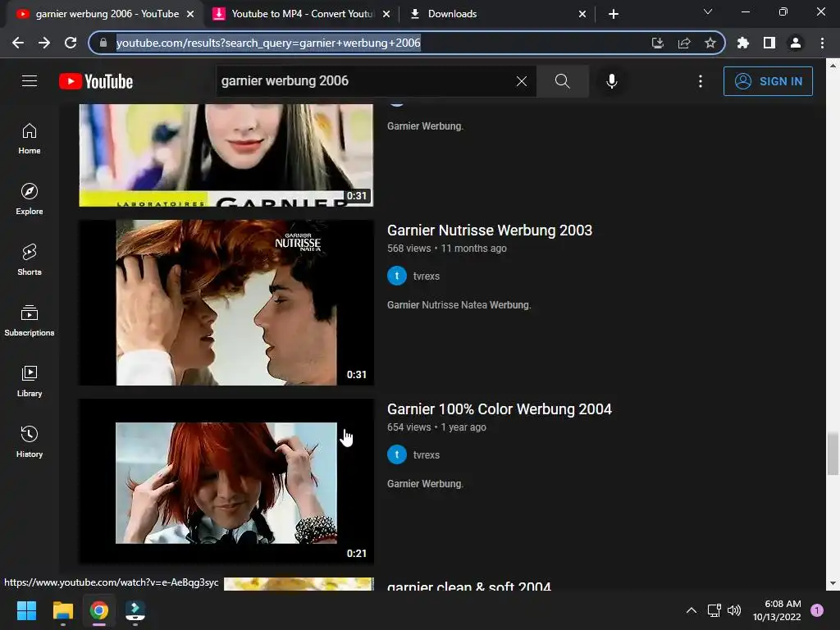The height and width of the screenshot is (630, 840).
Task: Open Home in the sidebar
Action: (30, 139)
